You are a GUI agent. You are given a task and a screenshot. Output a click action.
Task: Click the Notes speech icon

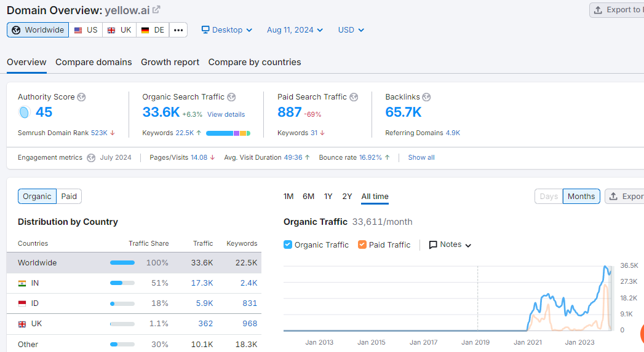click(433, 245)
